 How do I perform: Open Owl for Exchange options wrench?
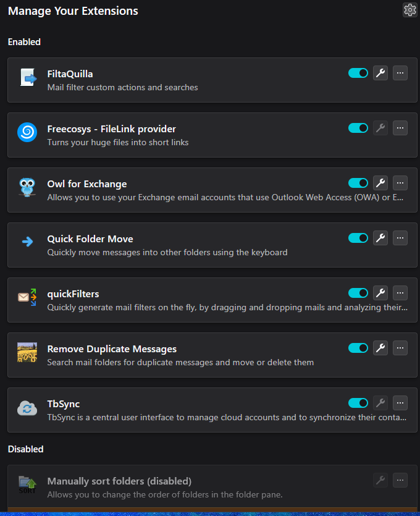(x=380, y=184)
